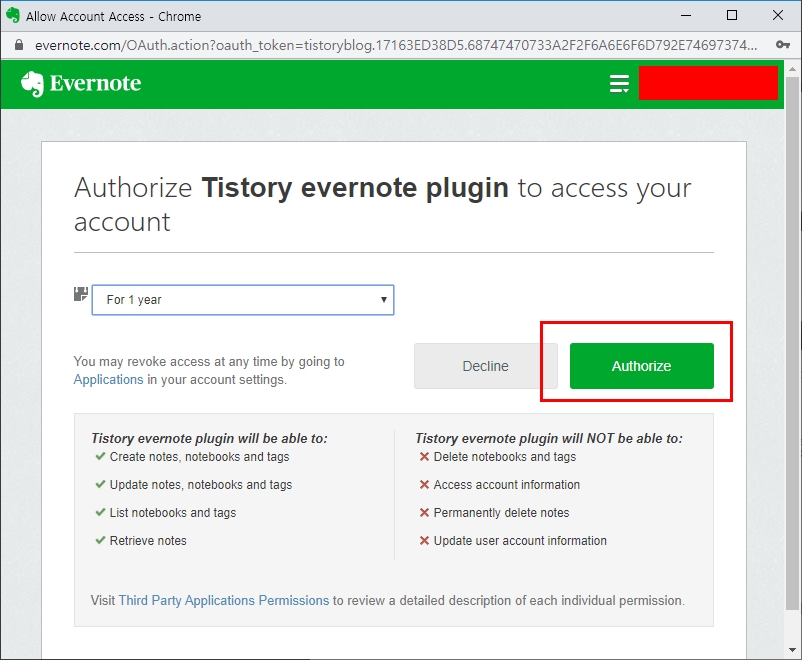Click 'Retrieve notes' permission text
Screen dimensions: 802x660
point(148,541)
